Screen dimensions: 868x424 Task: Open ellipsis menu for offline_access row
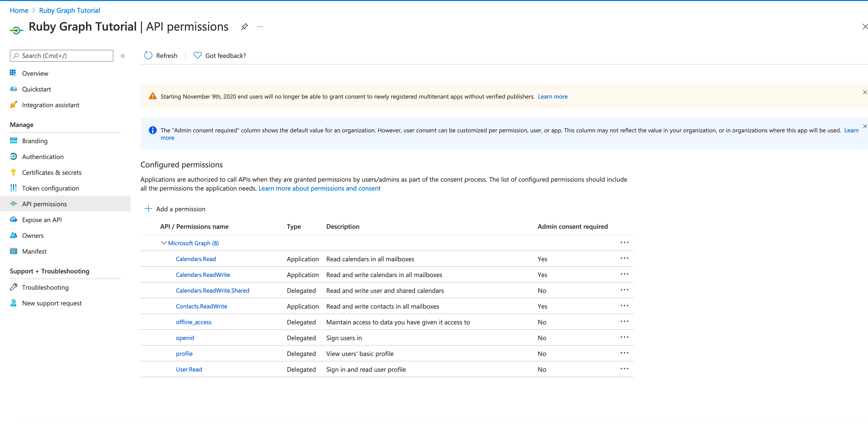tap(624, 322)
